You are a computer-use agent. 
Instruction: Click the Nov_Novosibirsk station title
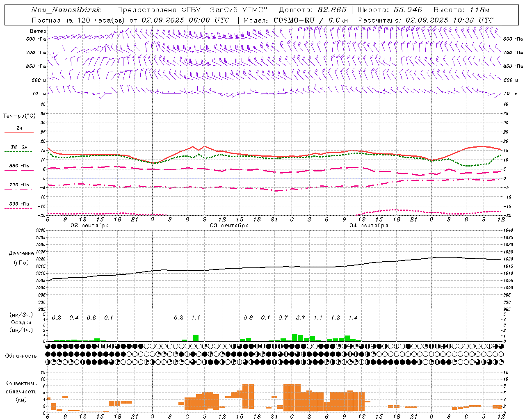66,10
